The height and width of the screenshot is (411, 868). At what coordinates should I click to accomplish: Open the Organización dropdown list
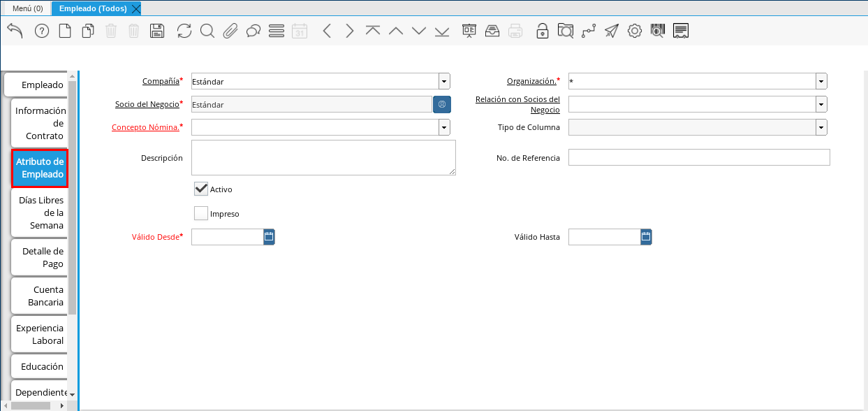[821, 81]
